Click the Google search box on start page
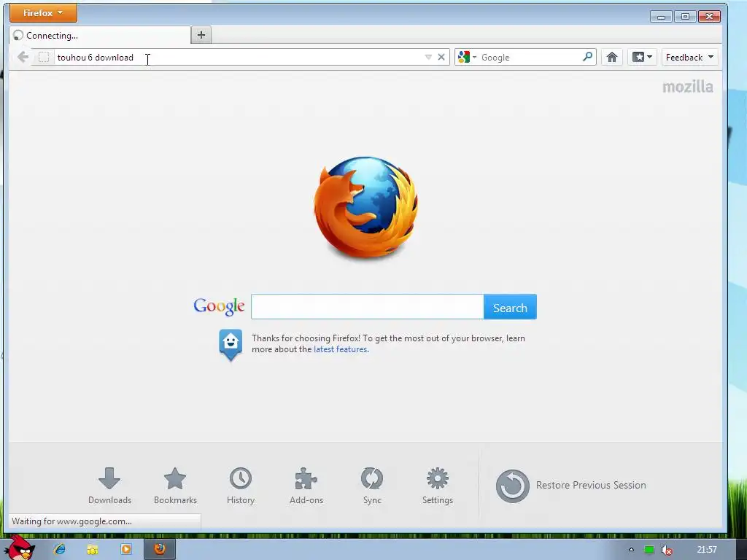This screenshot has width=747, height=560. pos(368,307)
